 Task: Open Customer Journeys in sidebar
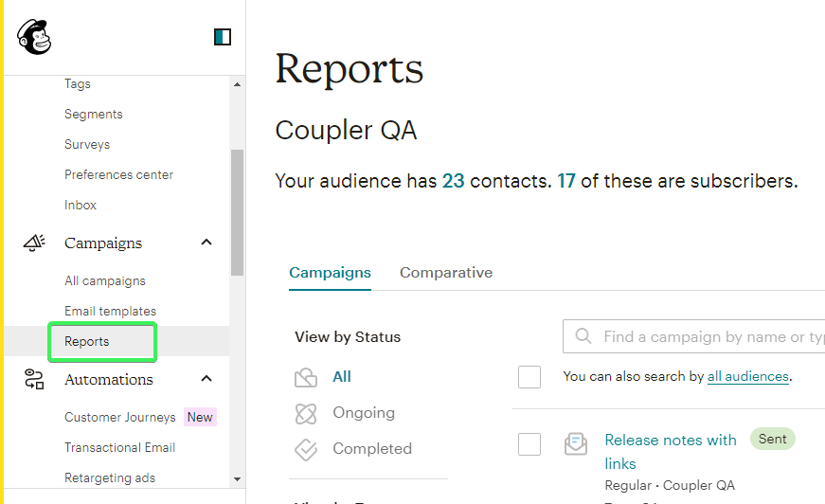(x=120, y=417)
